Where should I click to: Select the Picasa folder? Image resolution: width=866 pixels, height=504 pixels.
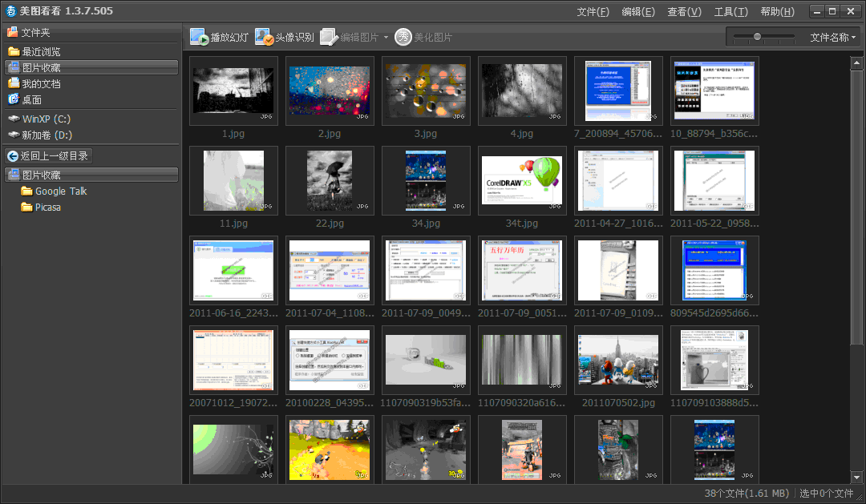47,208
